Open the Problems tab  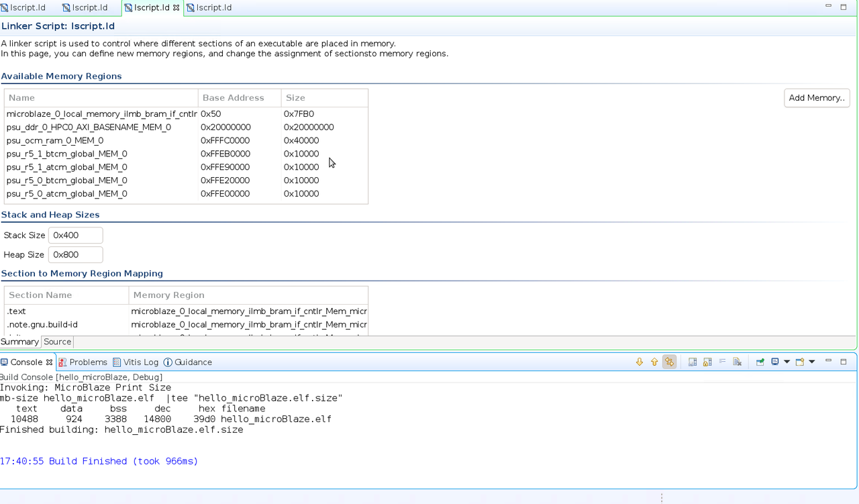tap(83, 362)
